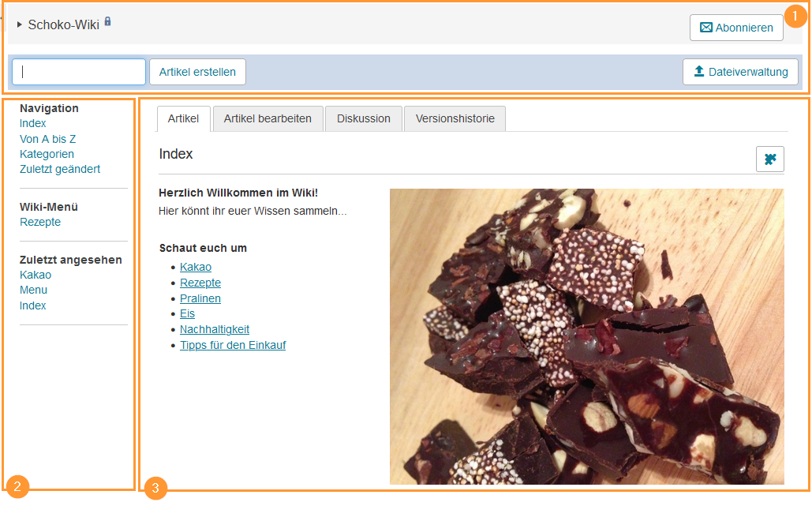This screenshot has width=812, height=506.
Task: Follow the Pralinen link in article
Action: pyautogui.click(x=200, y=298)
